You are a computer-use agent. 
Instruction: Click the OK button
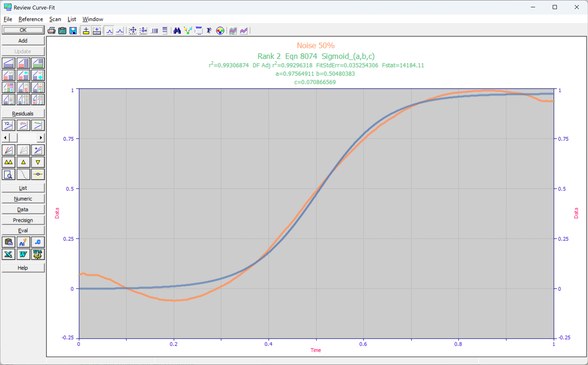(23, 30)
